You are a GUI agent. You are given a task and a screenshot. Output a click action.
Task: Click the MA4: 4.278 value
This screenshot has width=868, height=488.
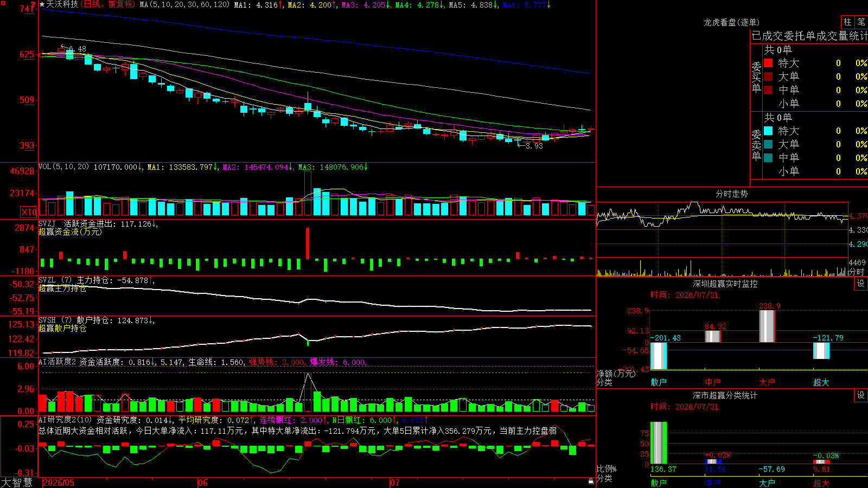coord(419,5)
